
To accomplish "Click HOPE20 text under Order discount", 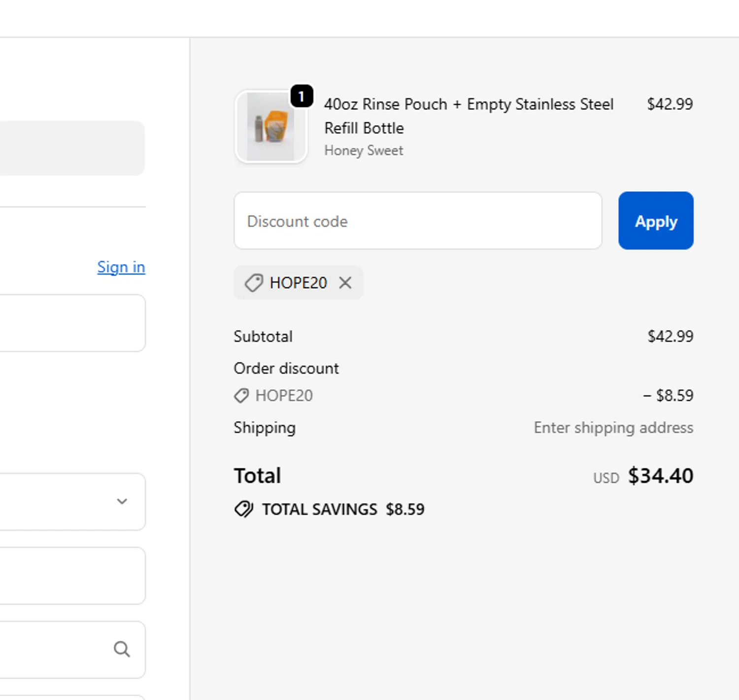I will point(284,396).
